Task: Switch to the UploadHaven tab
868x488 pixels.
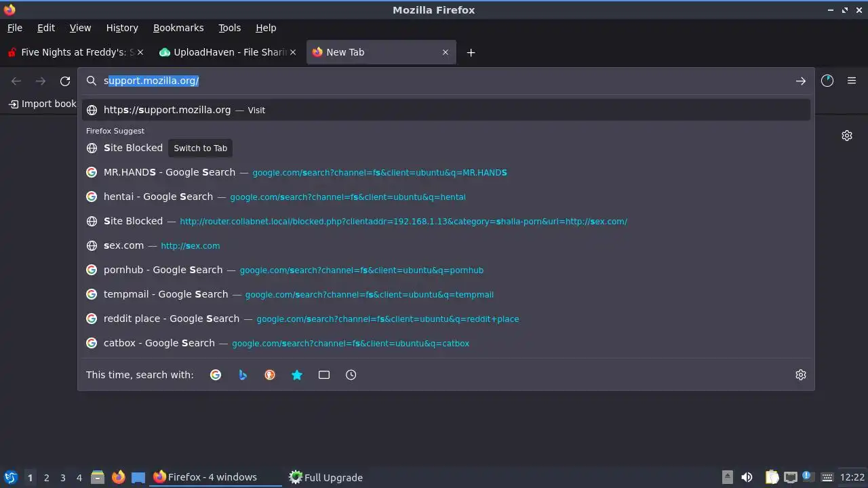Action: click(227, 52)
